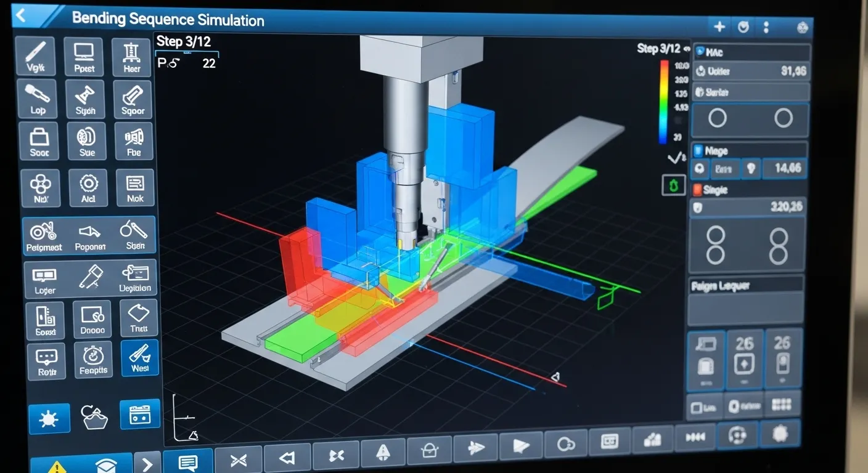Choose the Degition tool icon
The image size is (868, 473).
(136, 278)
